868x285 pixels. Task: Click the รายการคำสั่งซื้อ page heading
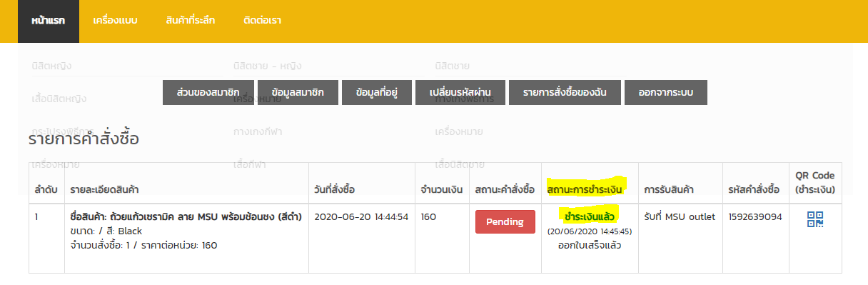click(x=84, y=139)
